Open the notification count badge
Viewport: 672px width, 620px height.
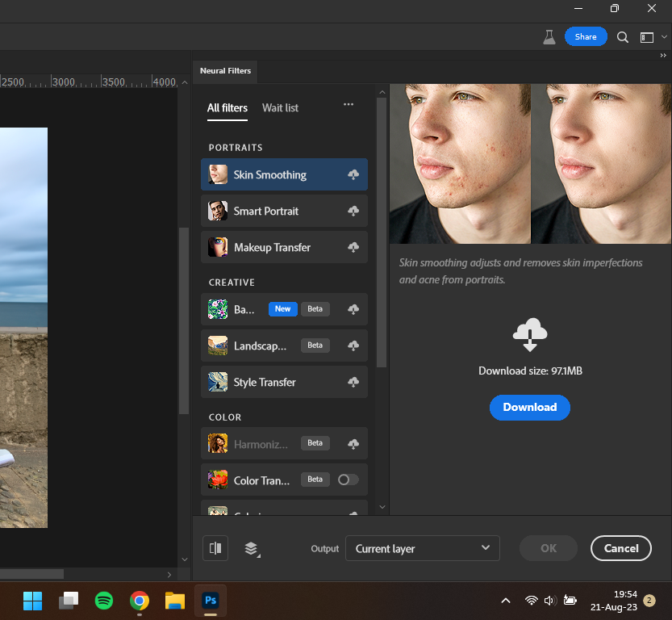(649, 601)
